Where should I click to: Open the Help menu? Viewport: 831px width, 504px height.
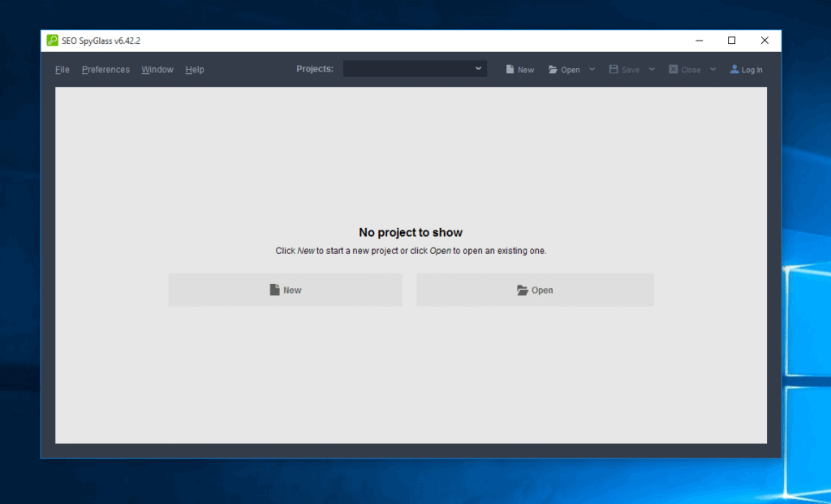point(194,69)
